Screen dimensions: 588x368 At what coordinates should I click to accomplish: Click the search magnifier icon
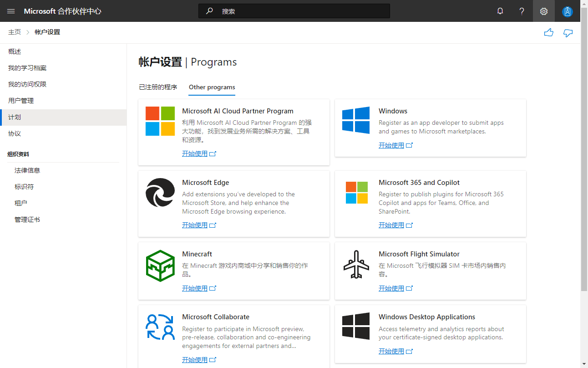pos(209,11)
